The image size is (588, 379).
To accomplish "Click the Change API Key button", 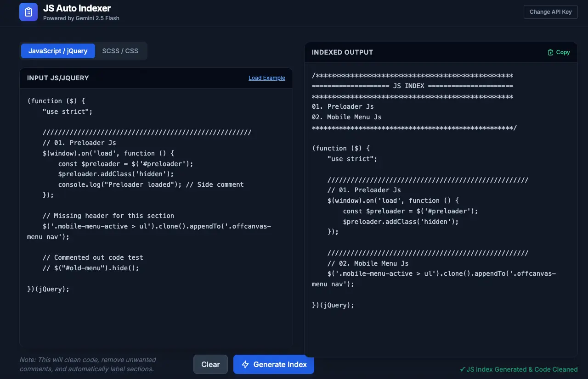I will pos(550,12).
